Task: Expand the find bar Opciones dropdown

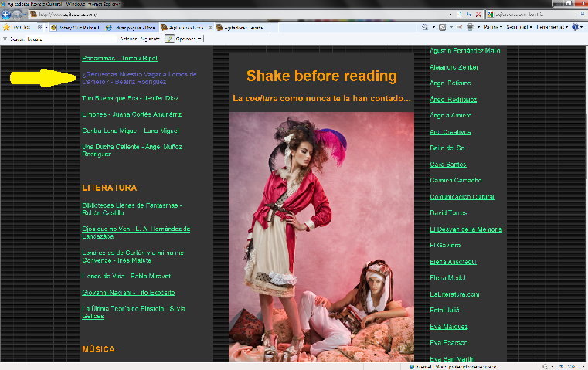Action: (x=189, y=38)
